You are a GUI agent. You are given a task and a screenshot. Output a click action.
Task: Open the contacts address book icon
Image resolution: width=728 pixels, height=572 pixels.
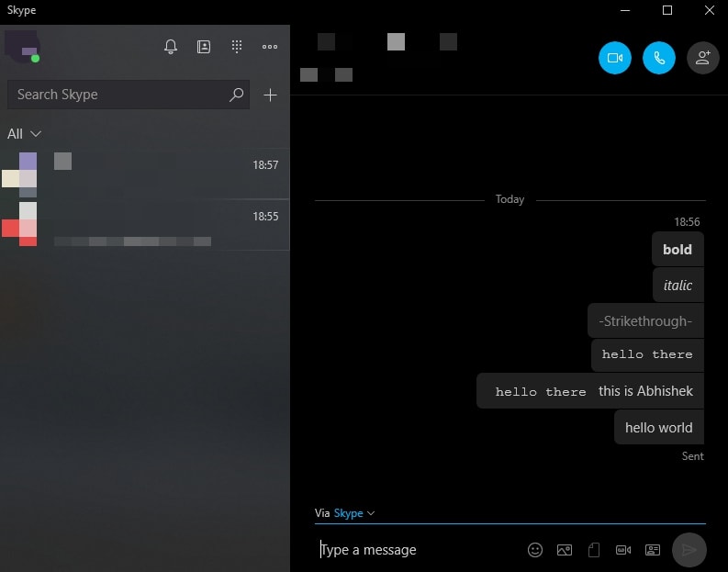(x=204, y=47)
